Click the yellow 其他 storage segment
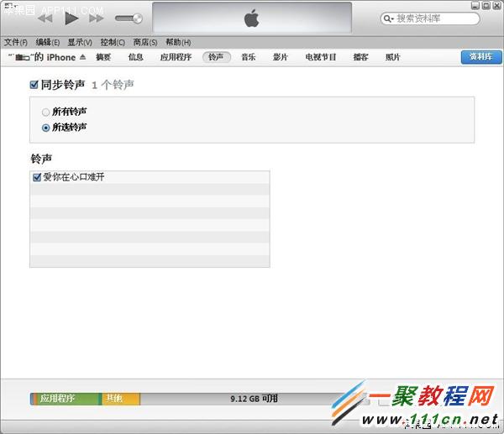Viewport: 504px width, 434px height. tap(121, 399)
